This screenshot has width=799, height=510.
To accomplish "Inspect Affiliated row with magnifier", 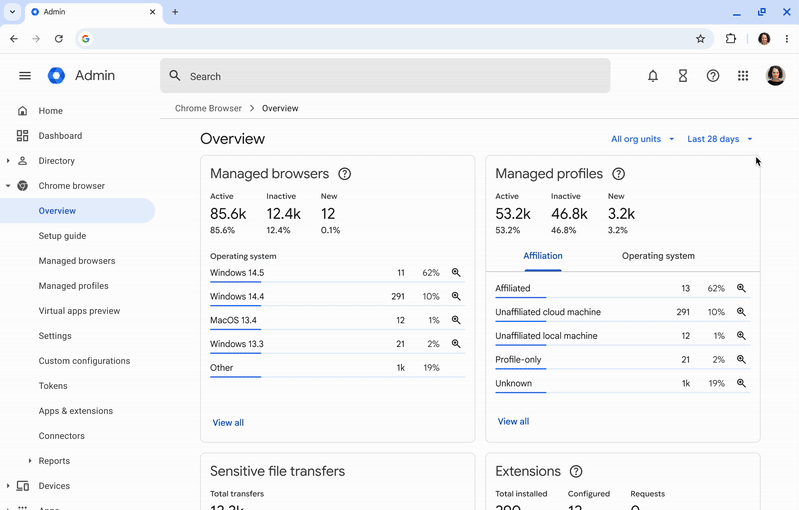I will (x=741, y=288).
